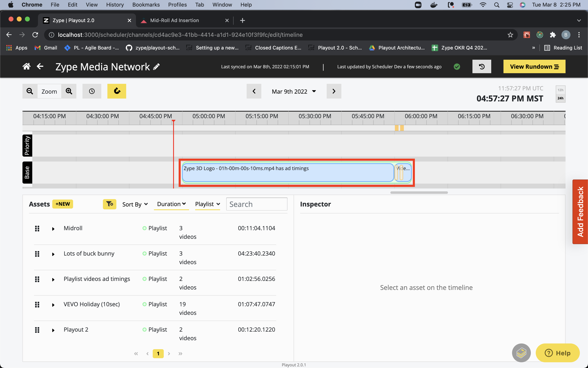Click the home icon in the header

tap(27, 66)
